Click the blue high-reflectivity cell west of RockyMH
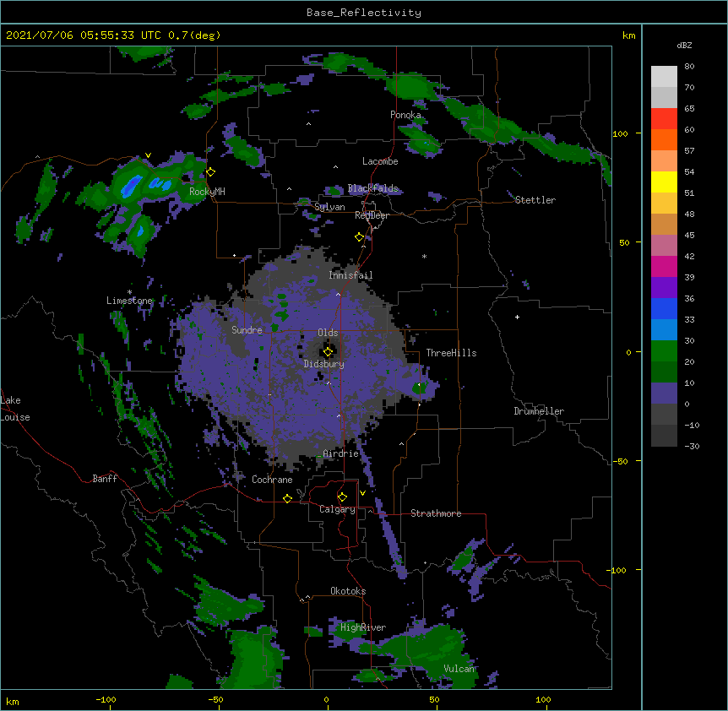728x711 pixels. click(131, 185)
